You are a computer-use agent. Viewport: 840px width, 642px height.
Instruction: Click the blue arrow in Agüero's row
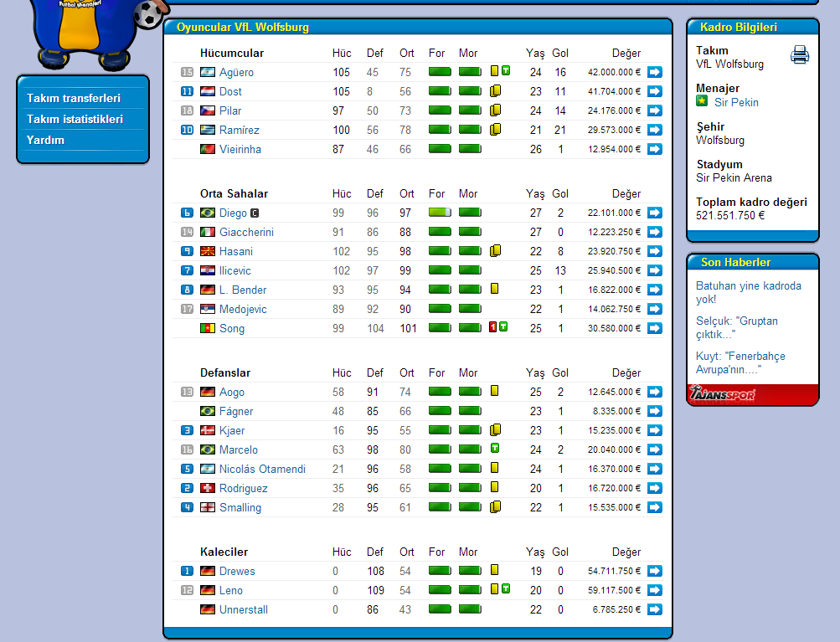click(x=655, y=72)
